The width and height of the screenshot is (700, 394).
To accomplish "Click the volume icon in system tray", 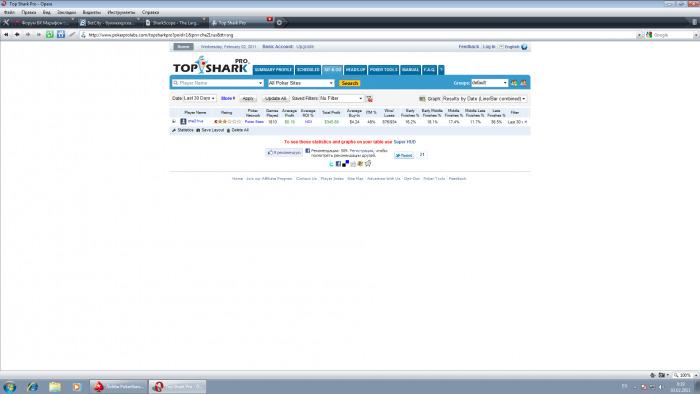I will [x=661, y=387].
